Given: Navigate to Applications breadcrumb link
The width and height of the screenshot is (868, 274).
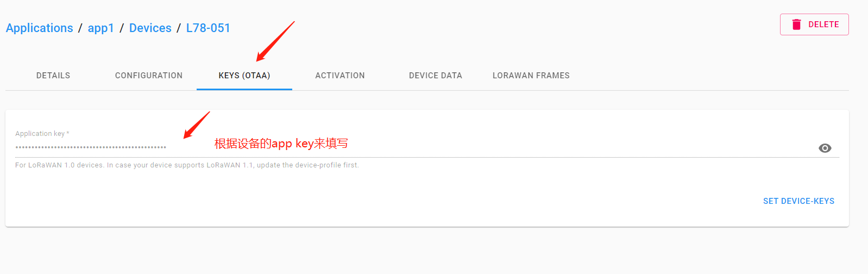Looking at the screenshot, I should point(40,28).
